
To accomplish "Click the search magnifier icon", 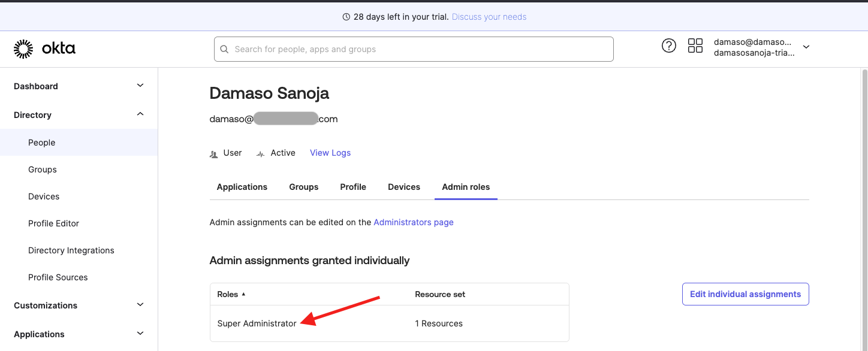I will pos(224,49).
